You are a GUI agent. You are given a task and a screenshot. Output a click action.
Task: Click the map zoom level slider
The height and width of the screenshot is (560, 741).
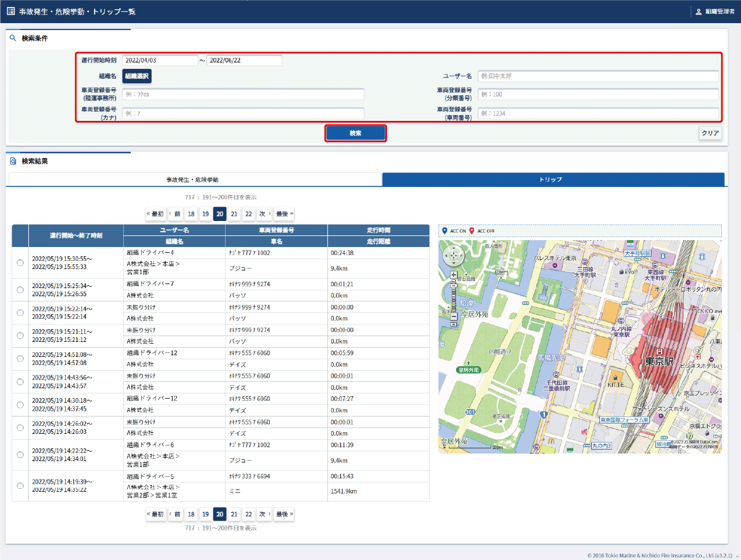point(454,295)
